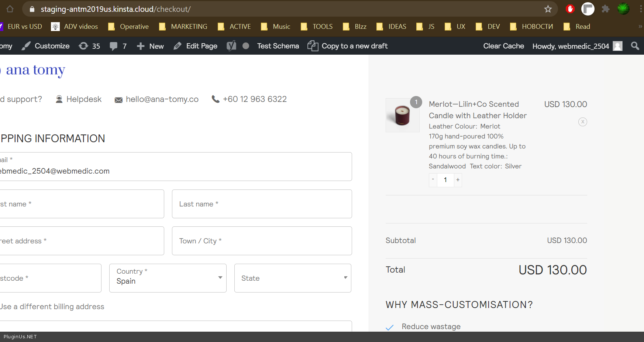644x342 pixels.
Task: Open the browser extensions puzzle icon
Action: click(x=605, y=9)
